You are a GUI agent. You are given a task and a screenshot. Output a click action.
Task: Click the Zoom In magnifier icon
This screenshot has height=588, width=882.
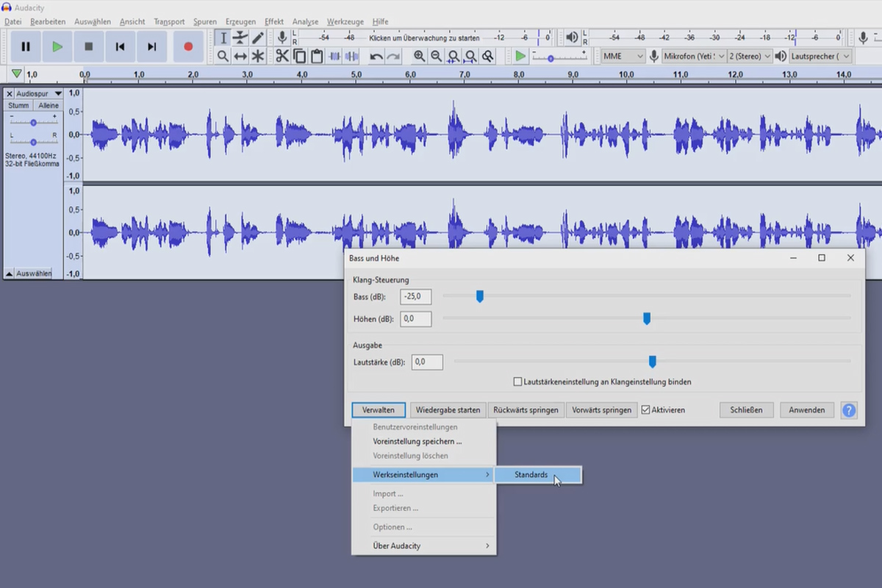(419, 56)
